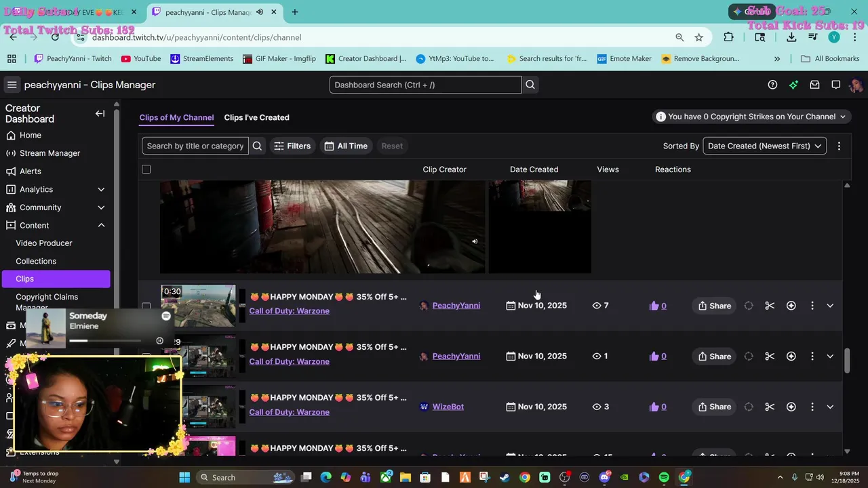Tick the select-all clips checkbox in header

tap(146, 169)
